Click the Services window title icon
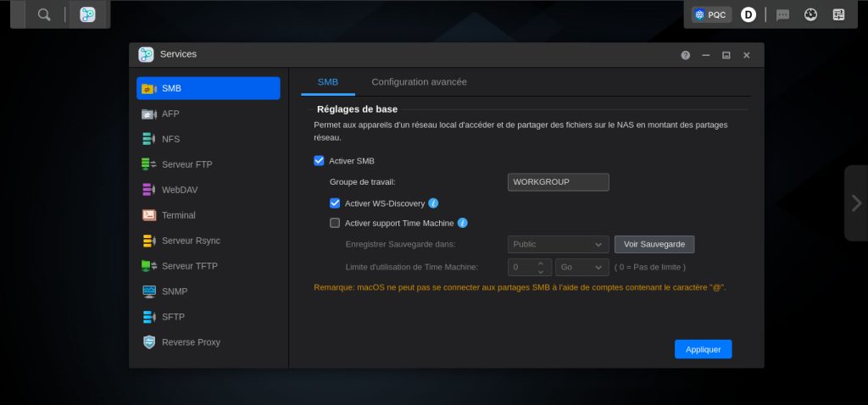 coord(146,54)
